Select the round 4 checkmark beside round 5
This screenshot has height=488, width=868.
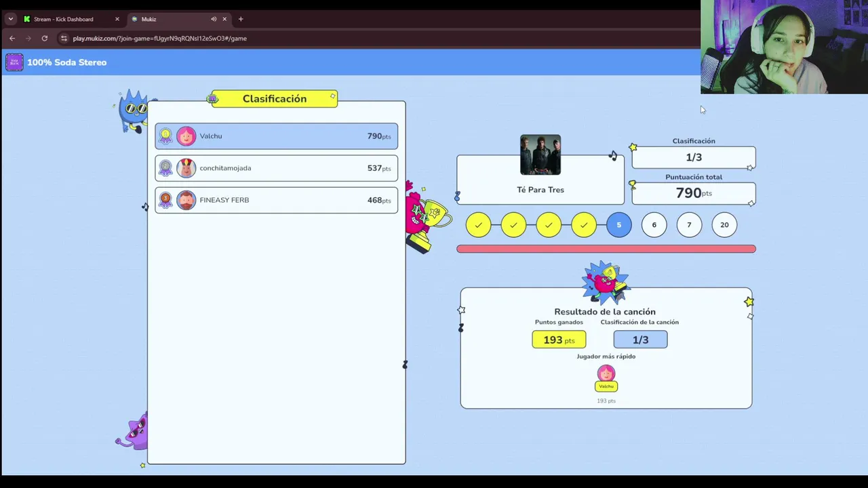(x=584, y=225)
